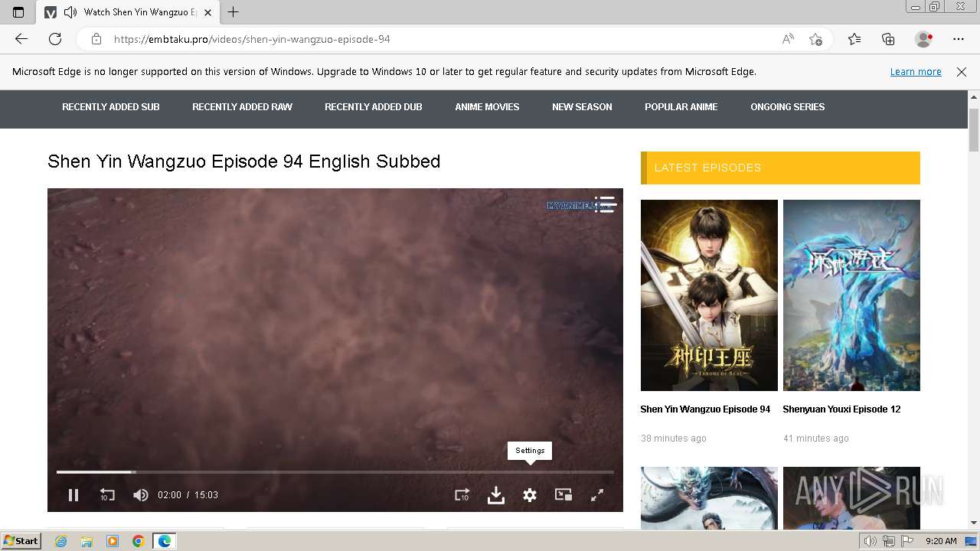Open the video player Settings gear
Screen dimensions: 980x551
tap(530, 495)
